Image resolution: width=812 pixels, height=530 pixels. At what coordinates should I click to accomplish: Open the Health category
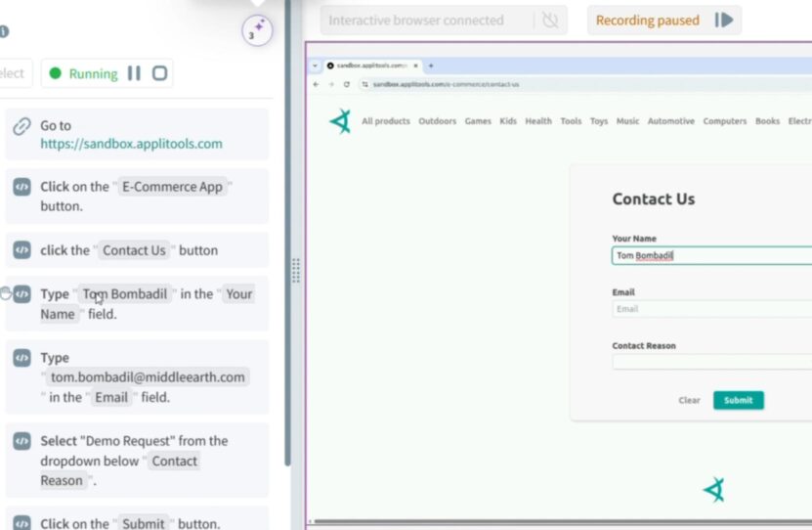pyautogui.click(x=538, y=120)
